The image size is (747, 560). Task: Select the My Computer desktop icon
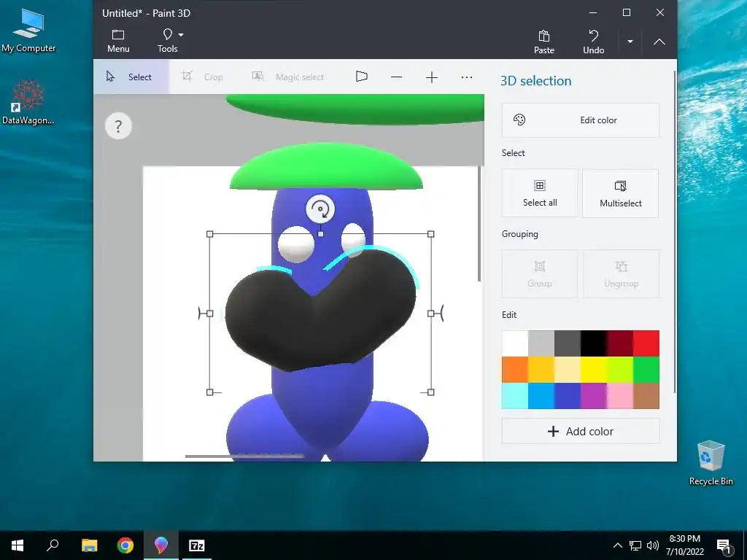(28, 31)
